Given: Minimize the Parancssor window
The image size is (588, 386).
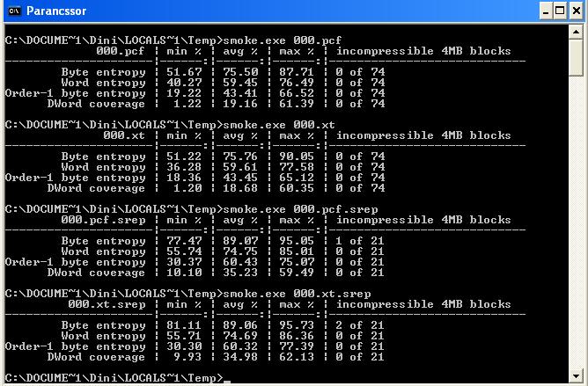Looking at the screenshot, I should point(546,11).
